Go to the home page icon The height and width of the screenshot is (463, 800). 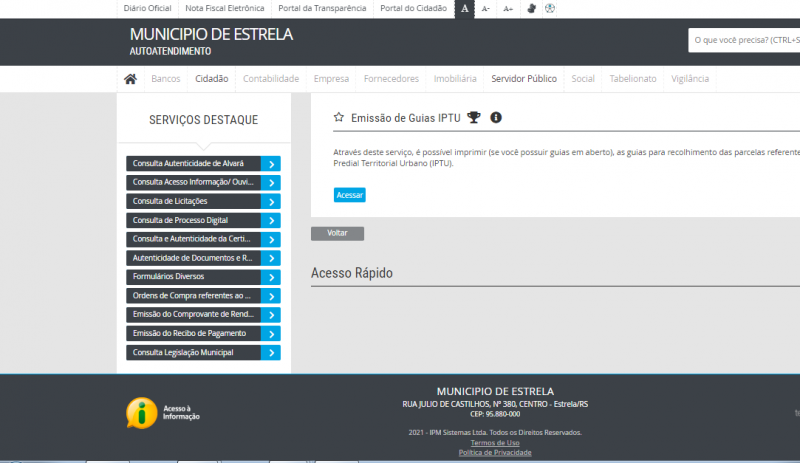pyautogui.click(x=130, y=79)
